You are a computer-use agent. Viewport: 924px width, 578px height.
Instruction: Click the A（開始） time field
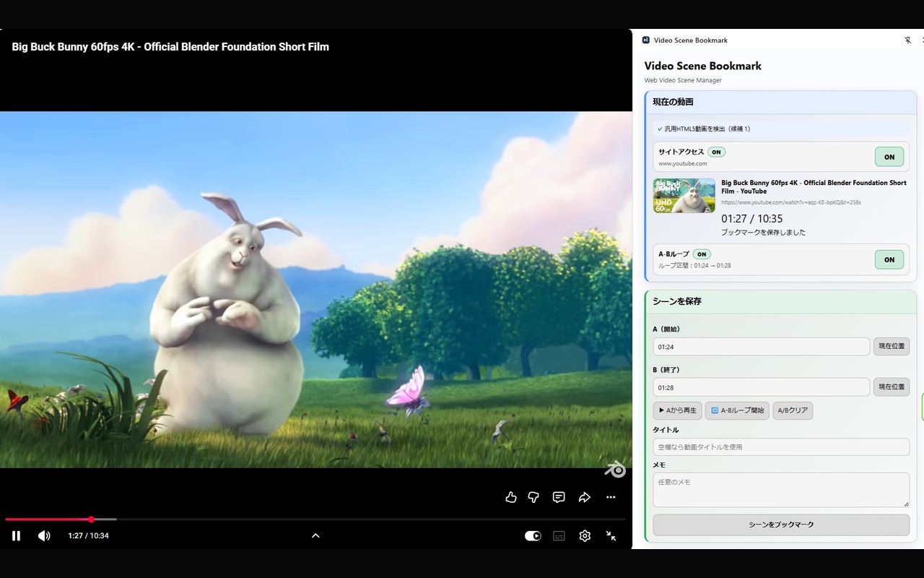tap(762, 347)
